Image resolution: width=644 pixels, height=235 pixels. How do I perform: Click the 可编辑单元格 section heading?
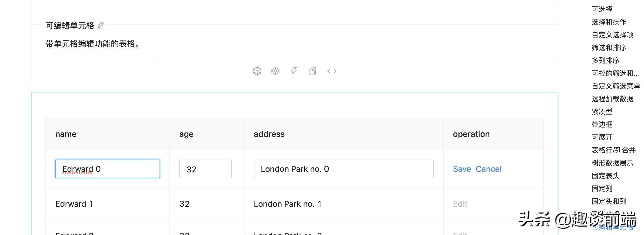tap(70, 26)
